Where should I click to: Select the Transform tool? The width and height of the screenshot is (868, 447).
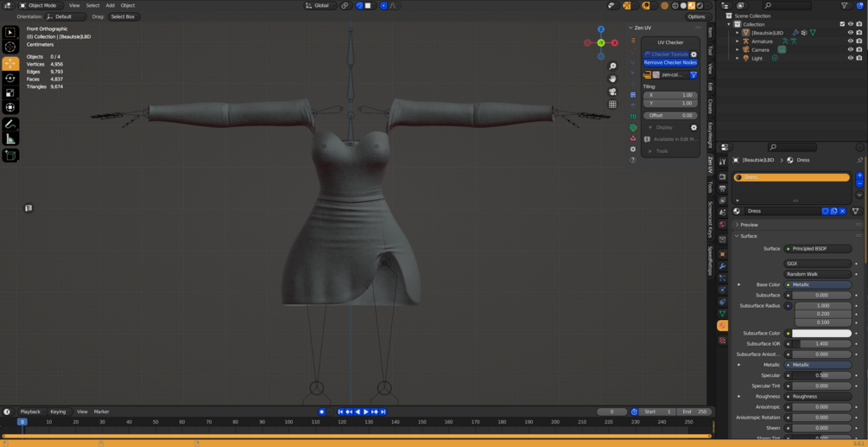click(10, 107)
